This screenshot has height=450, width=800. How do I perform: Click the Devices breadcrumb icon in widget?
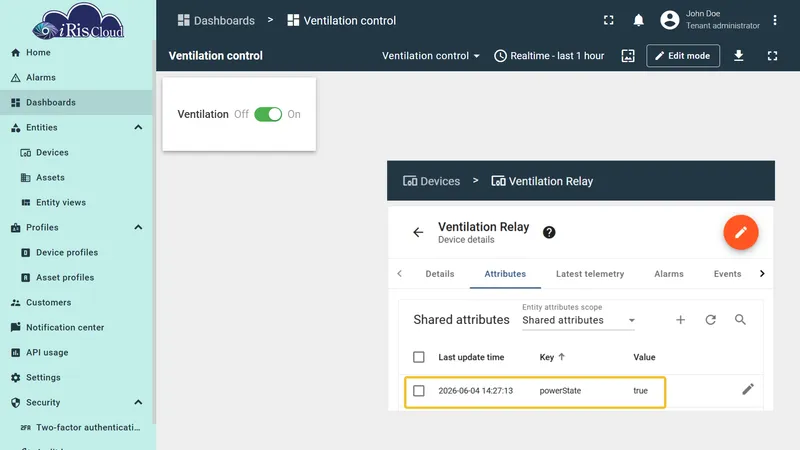coord(410,181)
